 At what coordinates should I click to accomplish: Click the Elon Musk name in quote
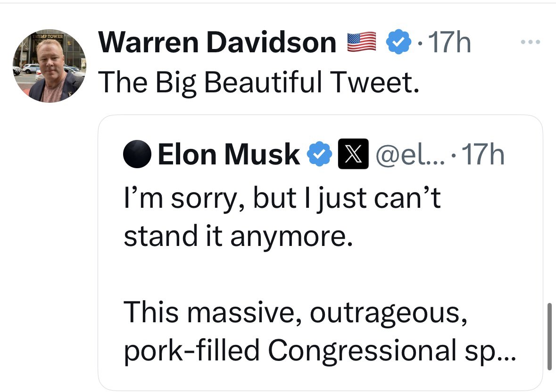[x=229, y=155]
